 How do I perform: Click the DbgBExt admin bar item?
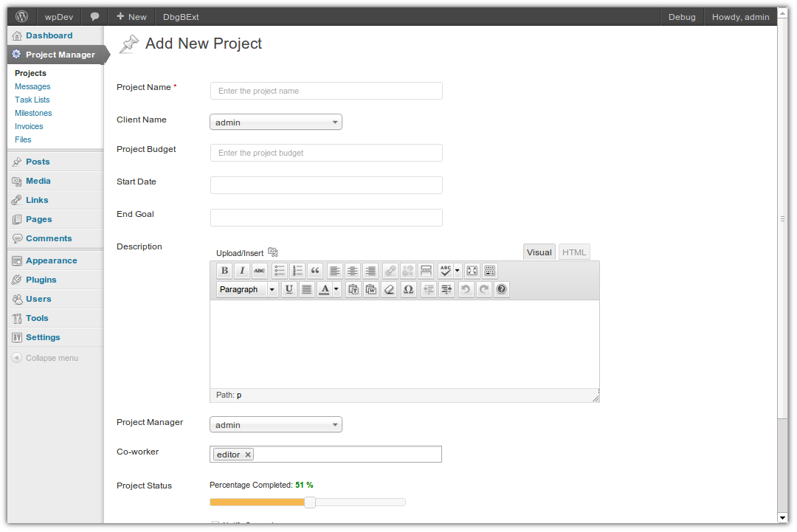(181, 17)
